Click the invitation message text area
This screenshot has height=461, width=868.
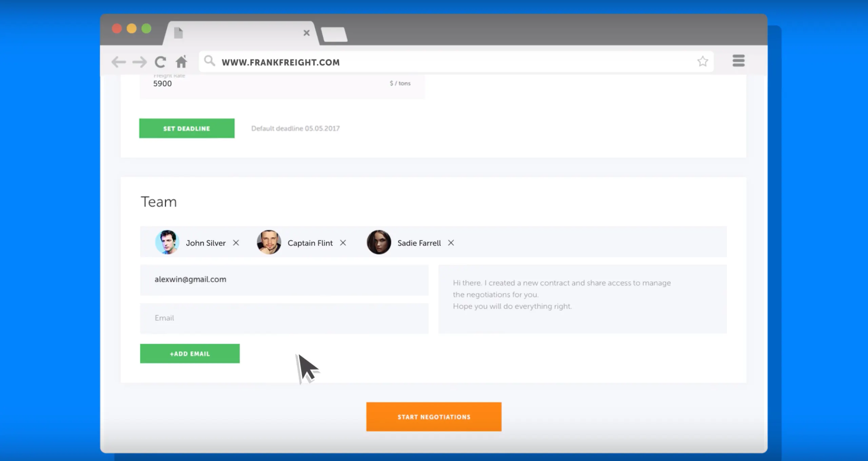(x=583, y=299)
